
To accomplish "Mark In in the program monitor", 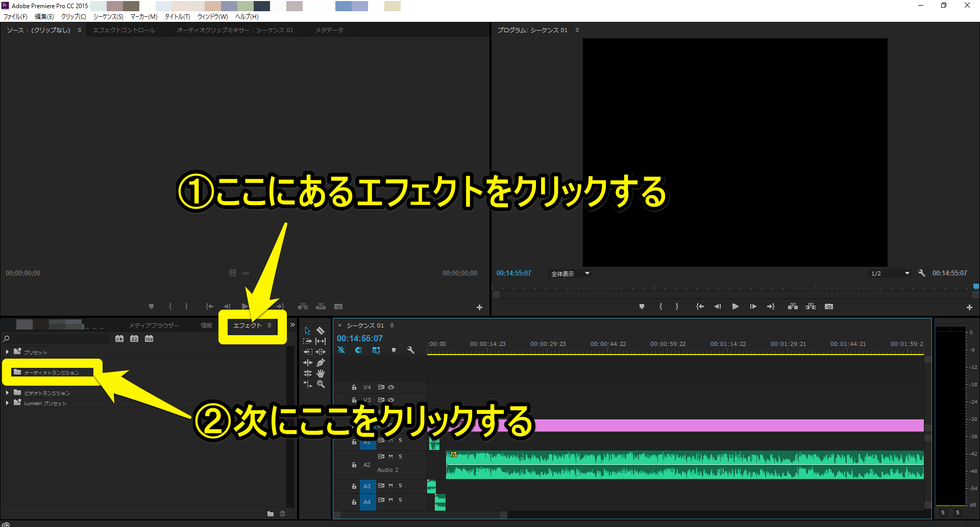I will 660,307.
